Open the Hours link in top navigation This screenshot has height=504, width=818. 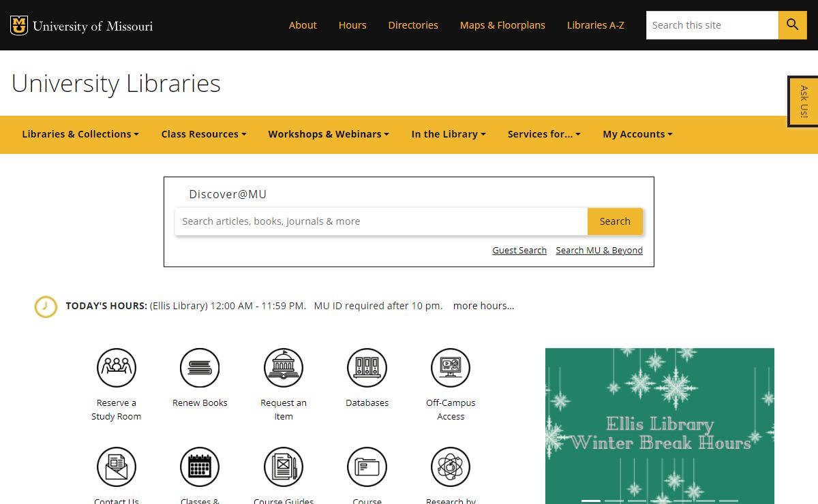[352, 25]
